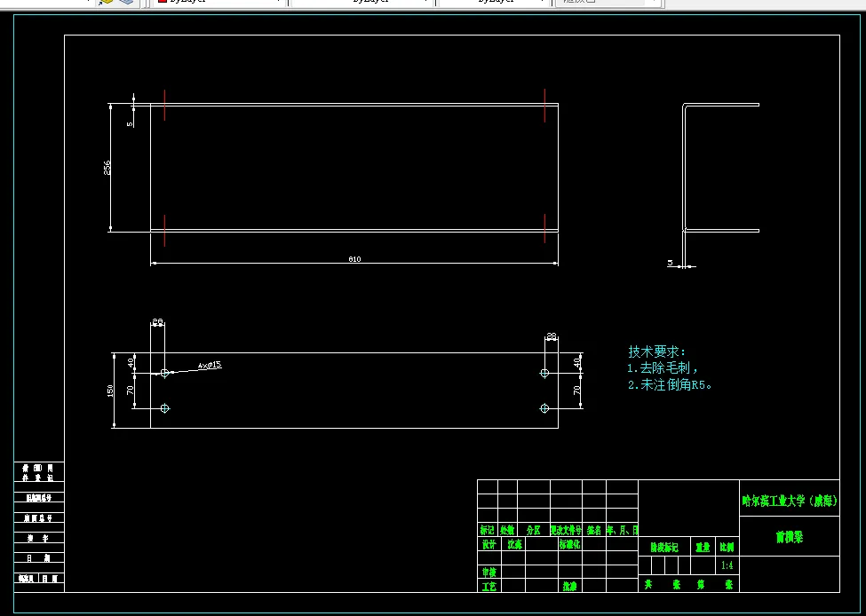Select the 256 height dimension text
This screenshot has width=866, height=616.
tap(107, 168)
